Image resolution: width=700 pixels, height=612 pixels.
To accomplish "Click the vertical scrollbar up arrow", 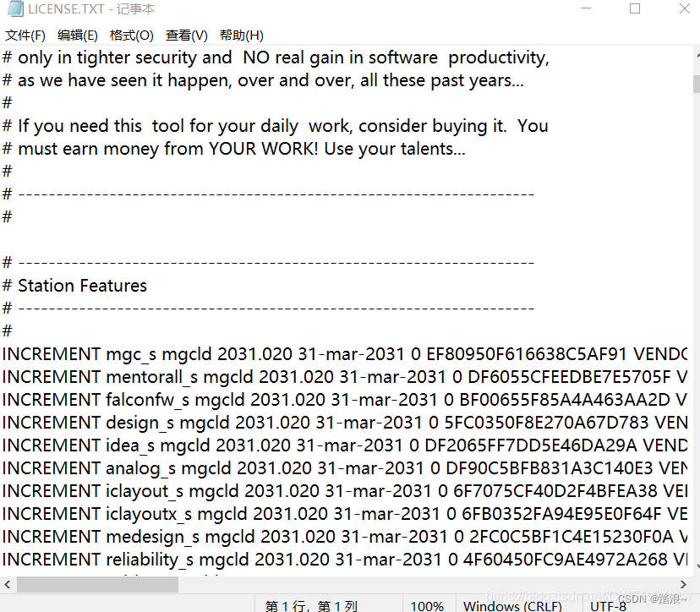I will [x=697, y=56].
